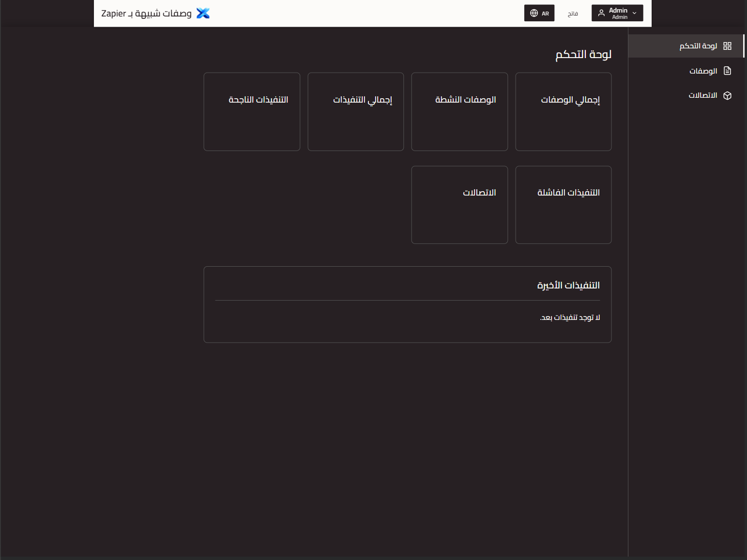Open the Admin profile menu
The image size is (747, 560).
tap(617, 13)
